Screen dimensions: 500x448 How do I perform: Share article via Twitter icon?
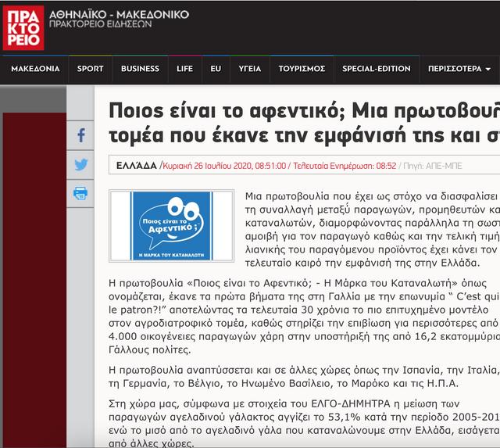(81, 165)
